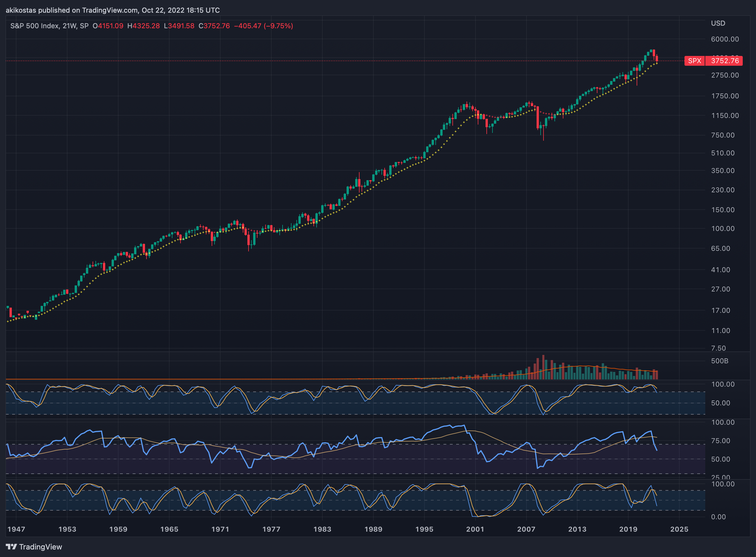
Task: Click the tallest volume bar near 2009
Action: [543, 367]
